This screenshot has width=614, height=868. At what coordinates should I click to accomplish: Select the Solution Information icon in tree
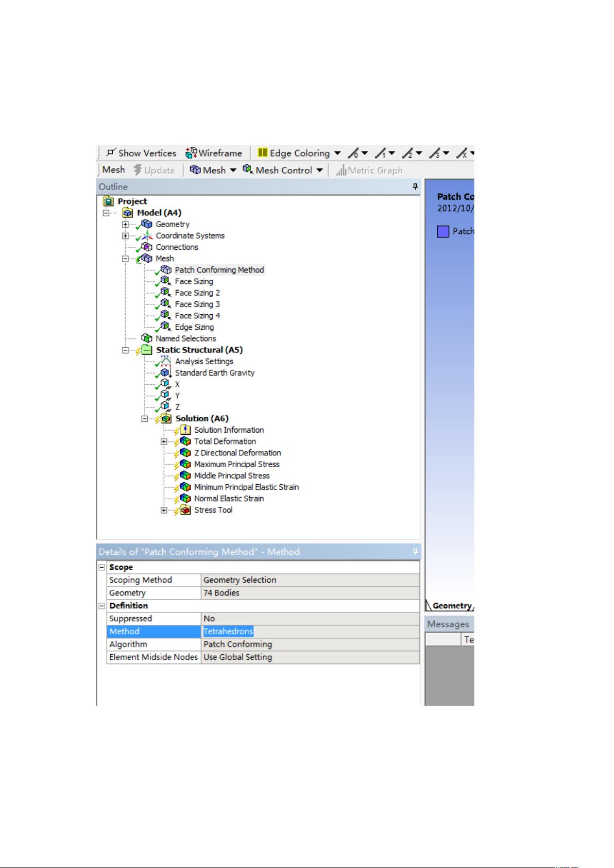(x=185, y=430)
